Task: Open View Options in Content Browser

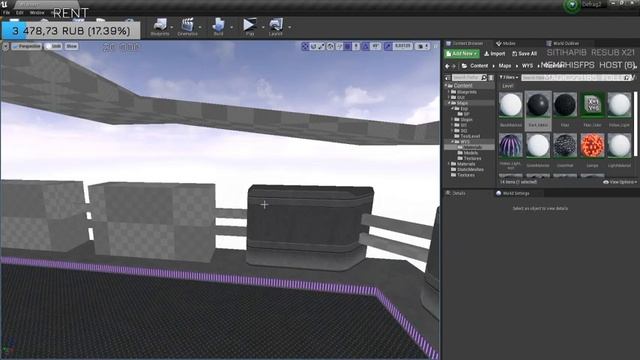Action: 620,182
